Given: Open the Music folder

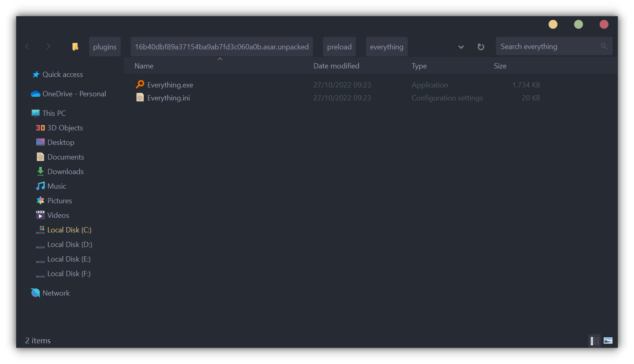Looking at the screenshot, I should click(x=57, y=186).
